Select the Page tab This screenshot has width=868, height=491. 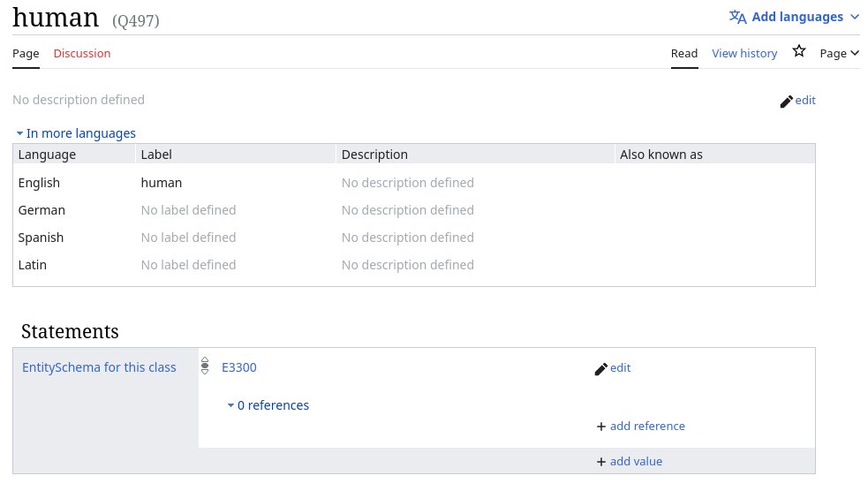coord(26,53)
